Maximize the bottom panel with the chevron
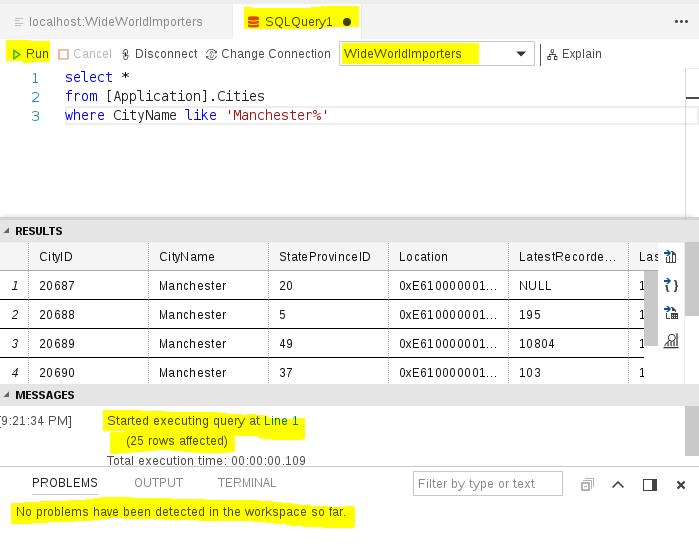The width and height of the screenshot is (699, 558). point(618,485)
